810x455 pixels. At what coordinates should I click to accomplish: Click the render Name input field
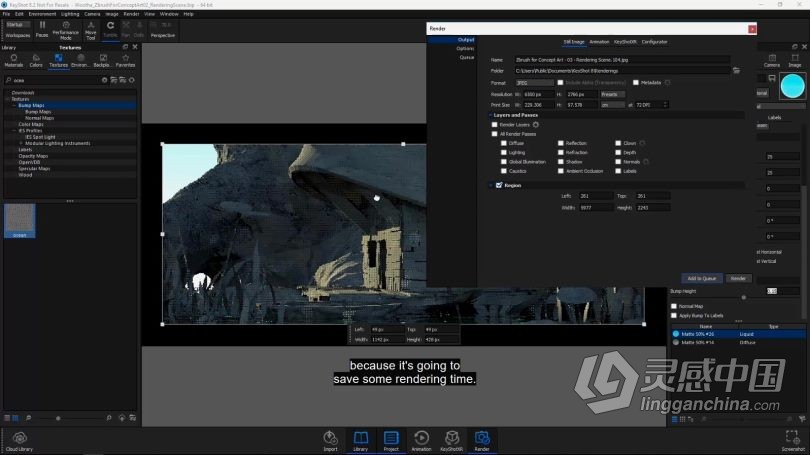tap(622, 60)
